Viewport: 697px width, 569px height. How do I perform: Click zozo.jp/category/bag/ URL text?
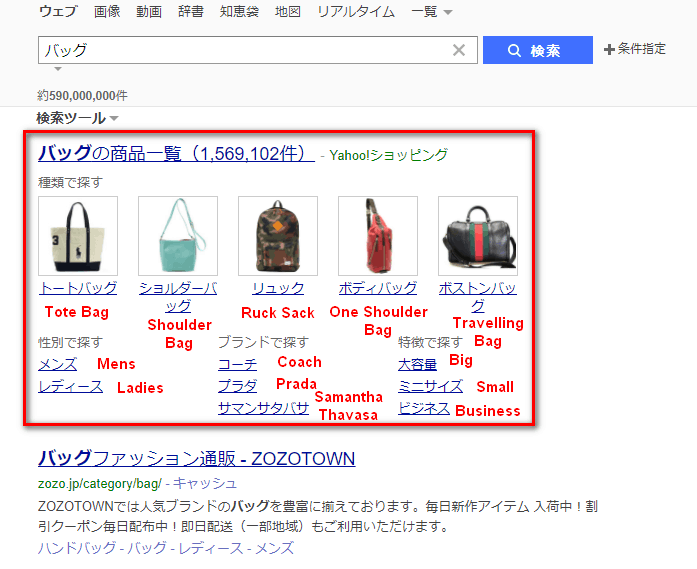coord(100,484)
